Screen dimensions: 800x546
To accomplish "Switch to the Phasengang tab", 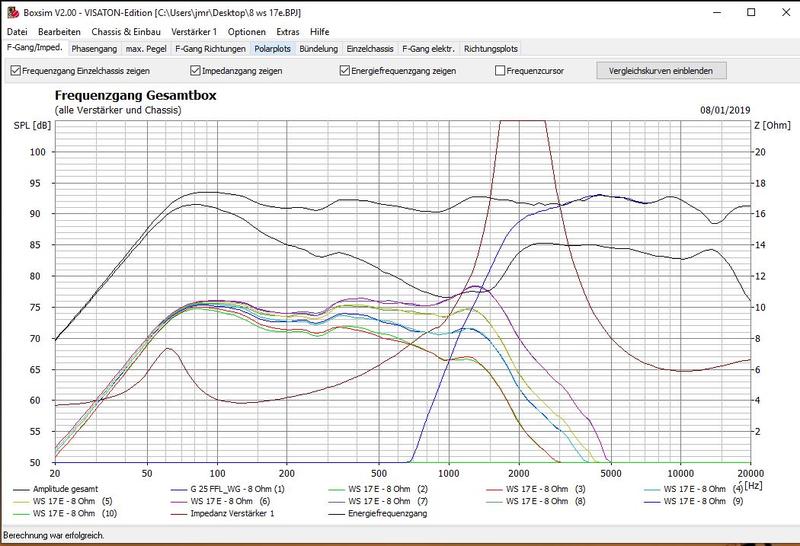I will 95,48.
